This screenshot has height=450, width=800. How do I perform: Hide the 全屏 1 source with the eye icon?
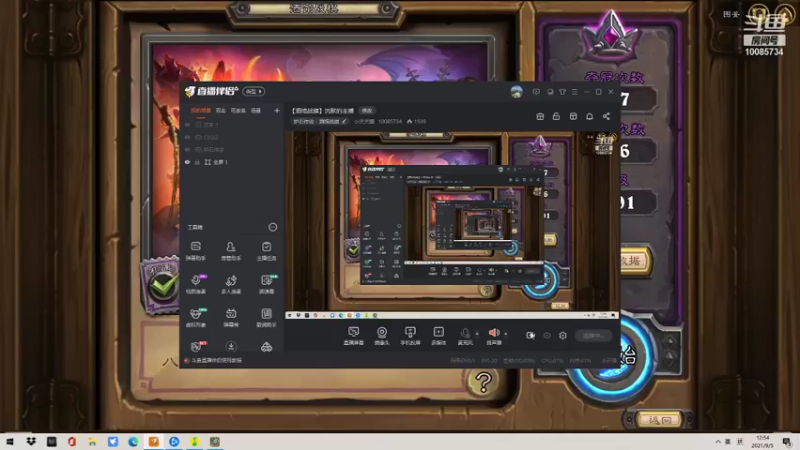(187, 162)
